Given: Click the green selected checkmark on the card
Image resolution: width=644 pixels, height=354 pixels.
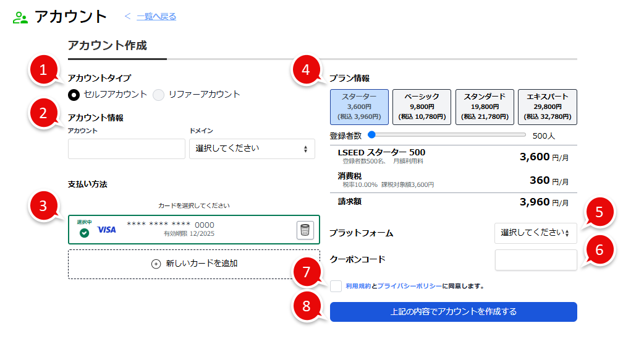Looking at the screenshot, I should click(x=84, y=233).
